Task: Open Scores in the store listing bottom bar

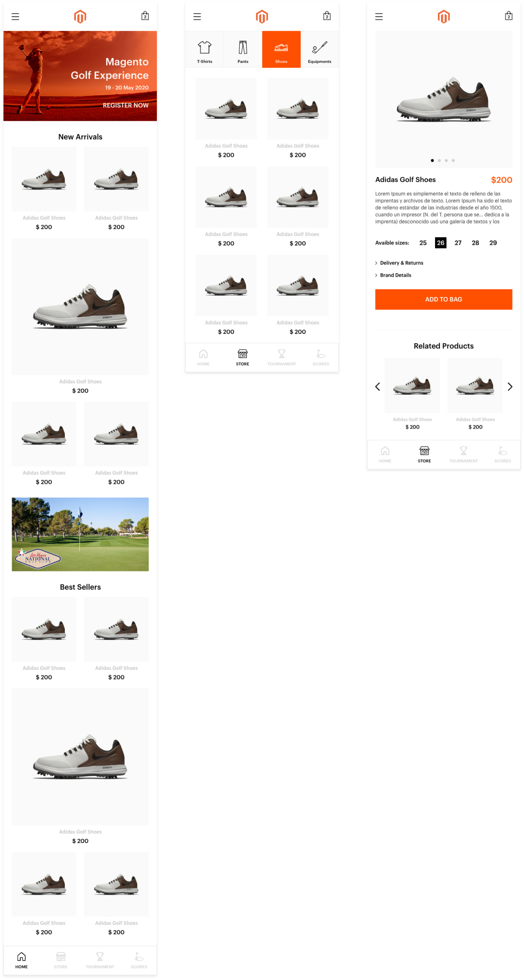Action: (x=321, y=358)
